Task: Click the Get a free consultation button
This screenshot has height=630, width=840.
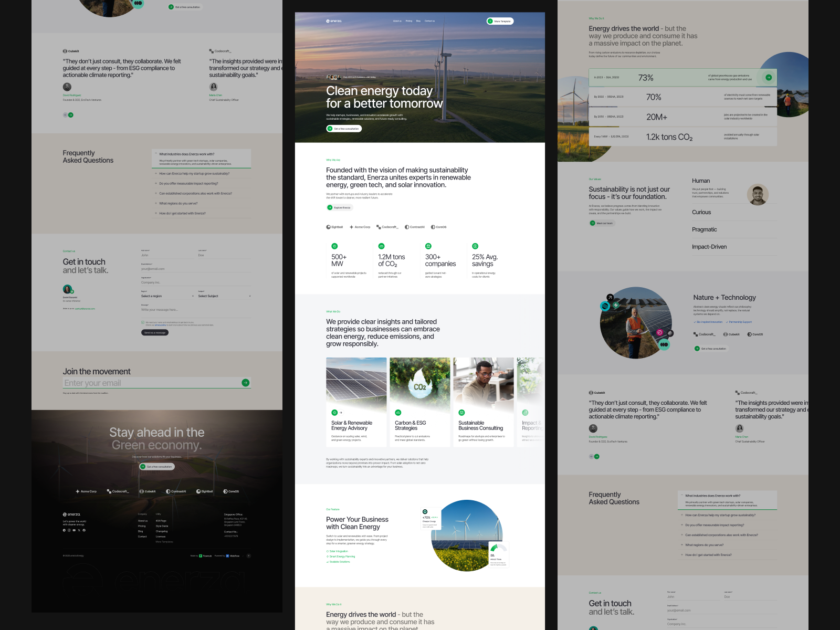Action: point(344,128)
